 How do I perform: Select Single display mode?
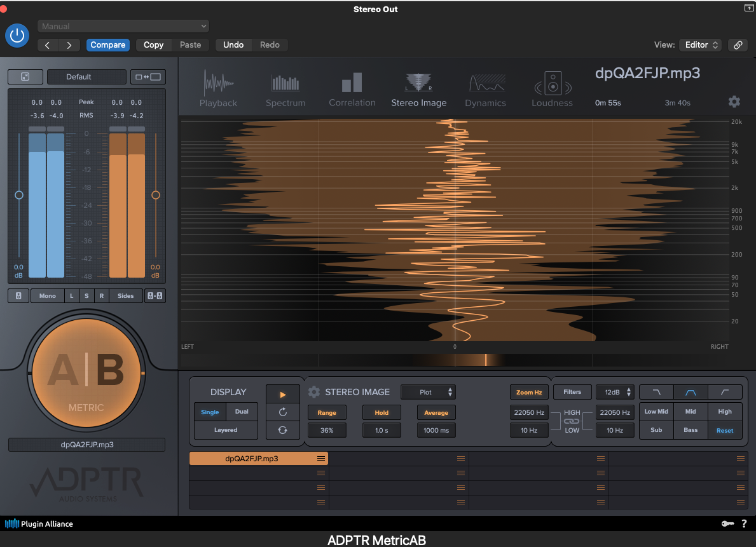click(x=210, y=412)
